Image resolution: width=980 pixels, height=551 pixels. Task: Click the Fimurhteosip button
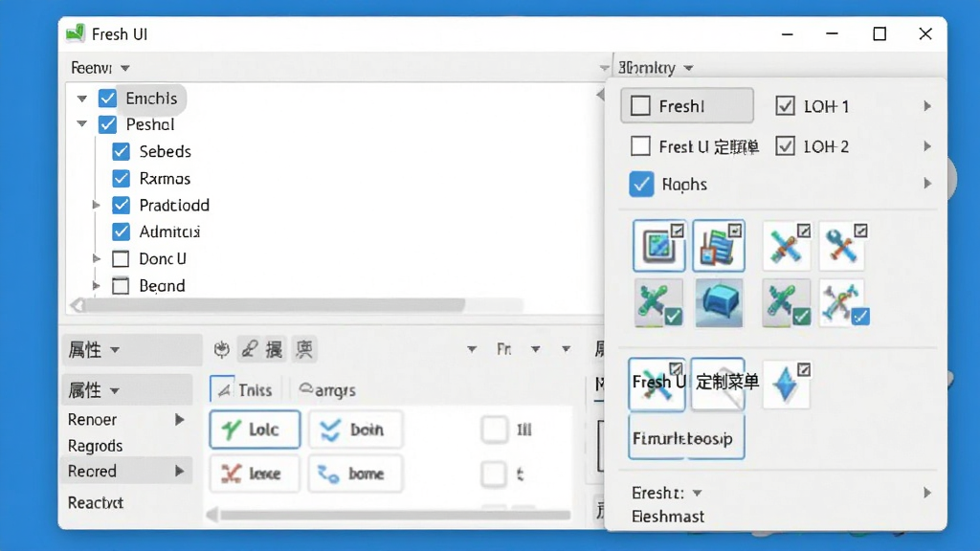(x=686, y=438)
